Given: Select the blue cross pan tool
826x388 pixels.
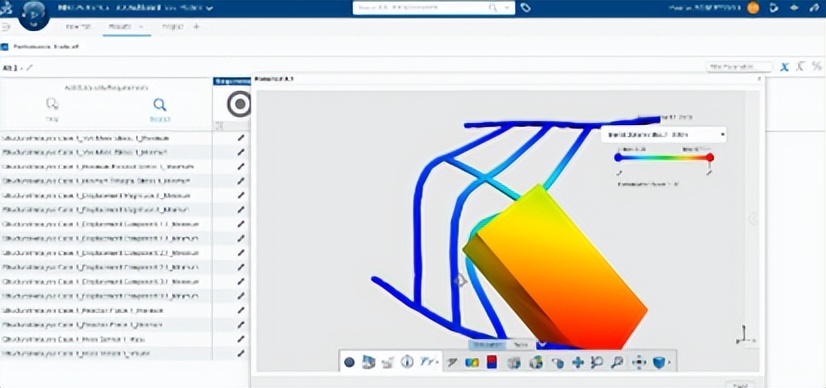Looking at the screenshot, I should [578, 362].
